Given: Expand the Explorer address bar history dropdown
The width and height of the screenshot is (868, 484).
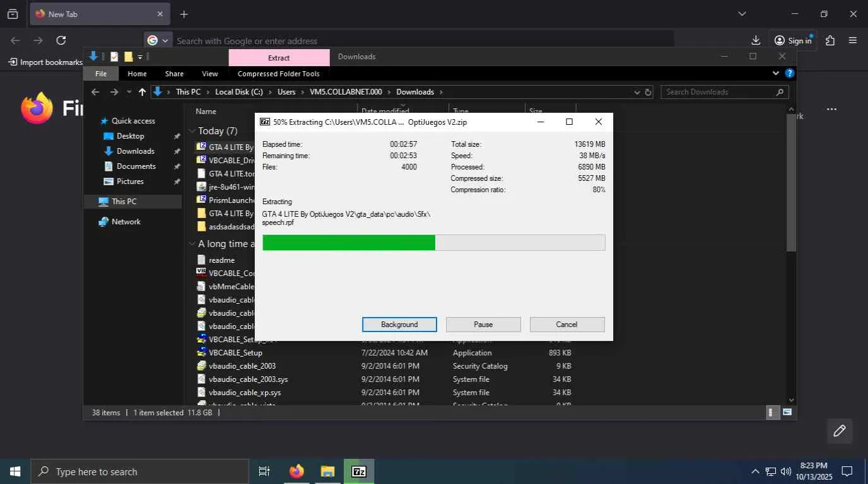Looking at the screenshot, I should coord(636,92).
